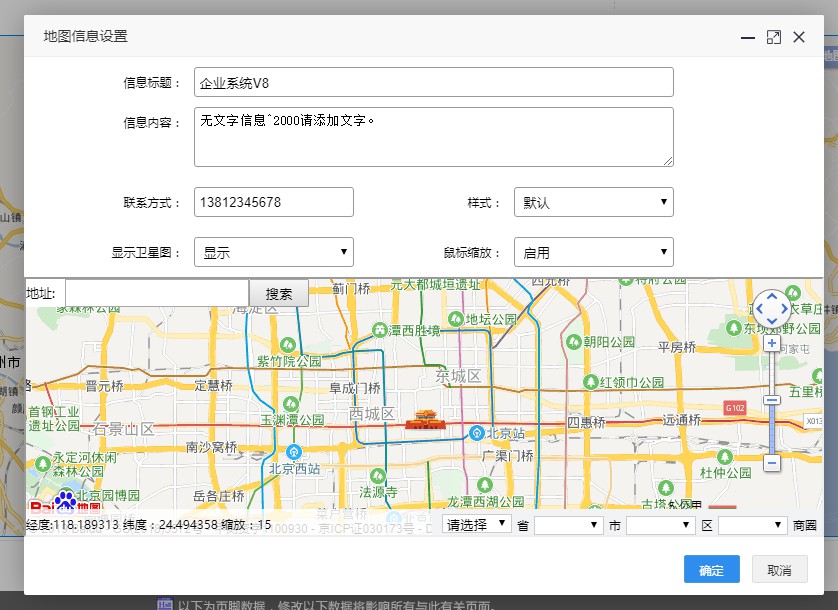Click the 石景山区 district label on the map
The height and width of the screenshot is (610, 838).
pyautogui.click(x=123, y=429)
